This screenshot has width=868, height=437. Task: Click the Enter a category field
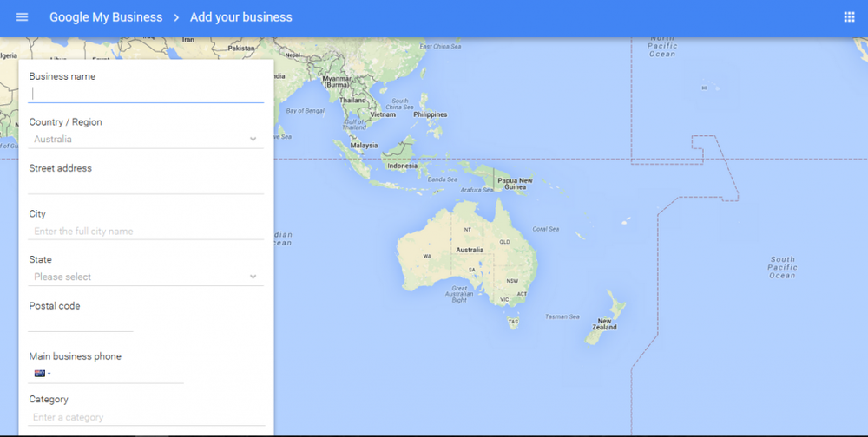[x=146, y=417]
